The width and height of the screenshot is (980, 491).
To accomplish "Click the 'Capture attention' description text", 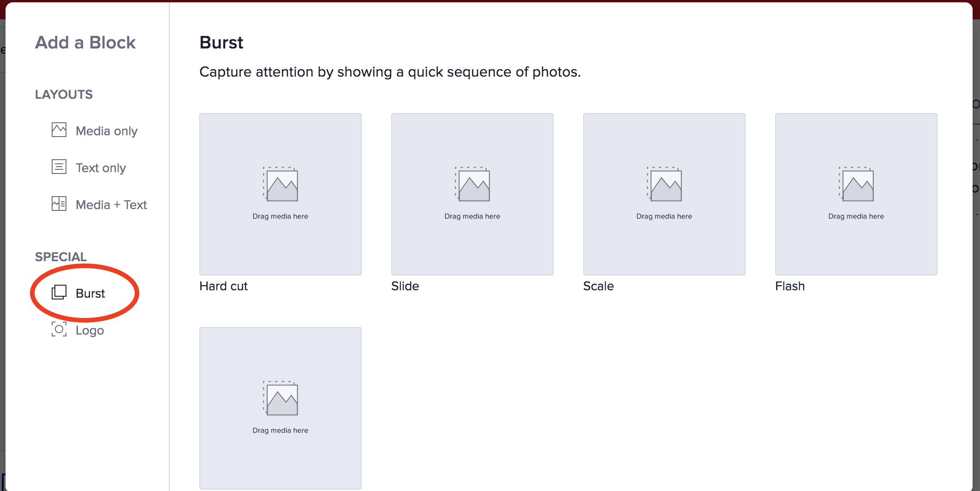I will click(390, 72).
